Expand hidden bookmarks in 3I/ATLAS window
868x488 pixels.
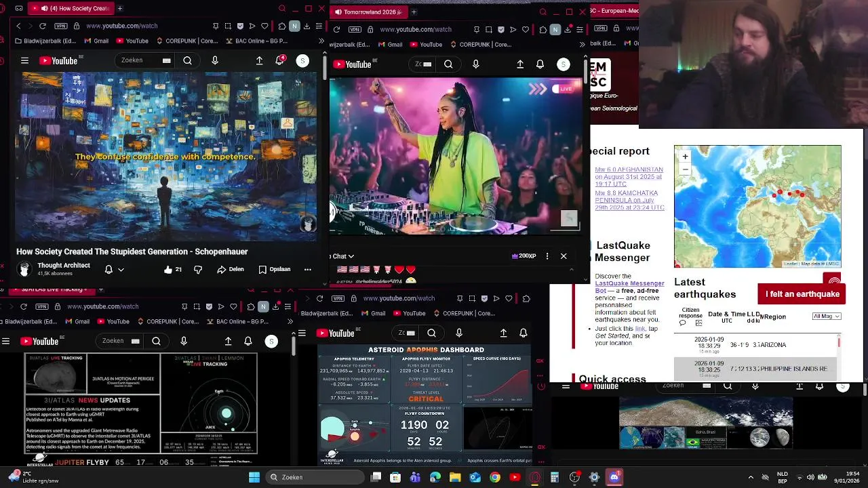click(290, 321)
